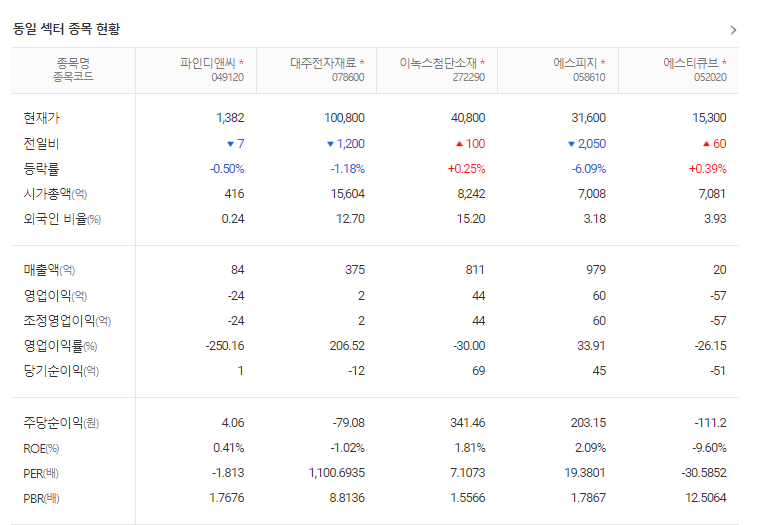Viewport: 757px width, 525px height.
Task: Select the 영업이익(억) row label
Action: (55, 296)
